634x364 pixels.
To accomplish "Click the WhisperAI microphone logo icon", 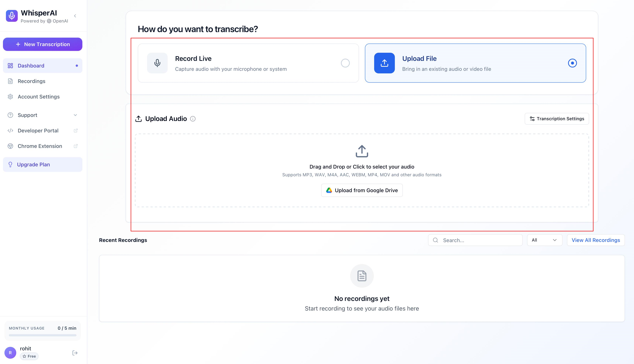I will point(12,16).
